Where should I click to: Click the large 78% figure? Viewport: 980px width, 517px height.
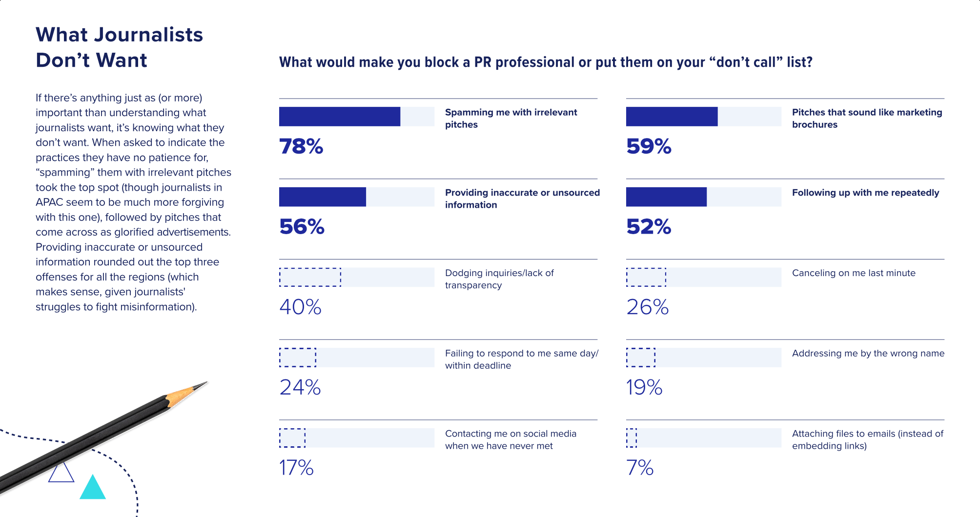[301, 146]
